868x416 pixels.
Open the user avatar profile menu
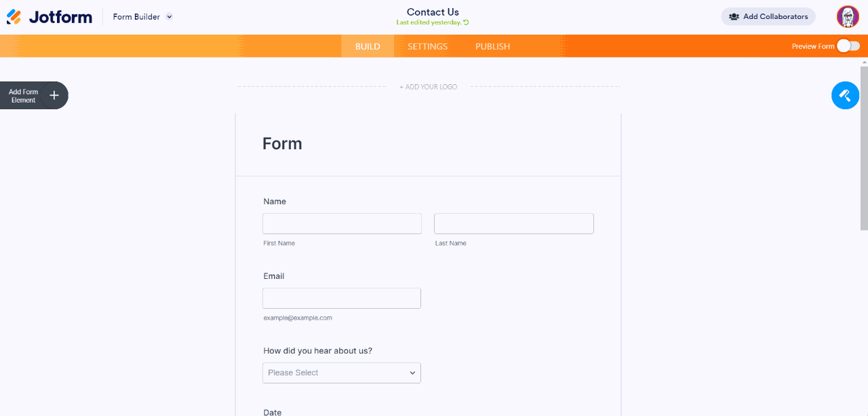point(848,17)
